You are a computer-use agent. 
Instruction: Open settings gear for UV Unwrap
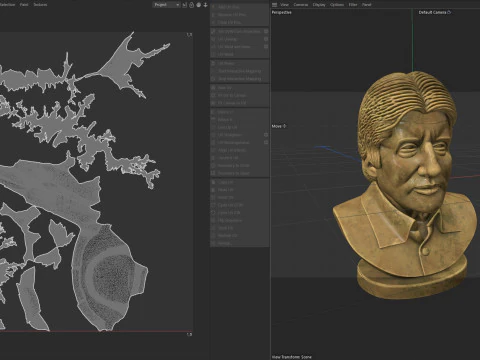(x=266, y=39)
